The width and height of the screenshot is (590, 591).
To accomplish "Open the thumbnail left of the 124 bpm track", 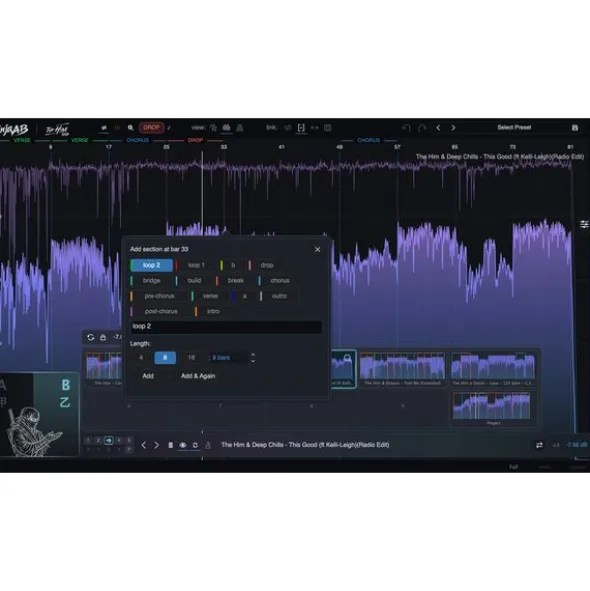I will pos(402,368).
